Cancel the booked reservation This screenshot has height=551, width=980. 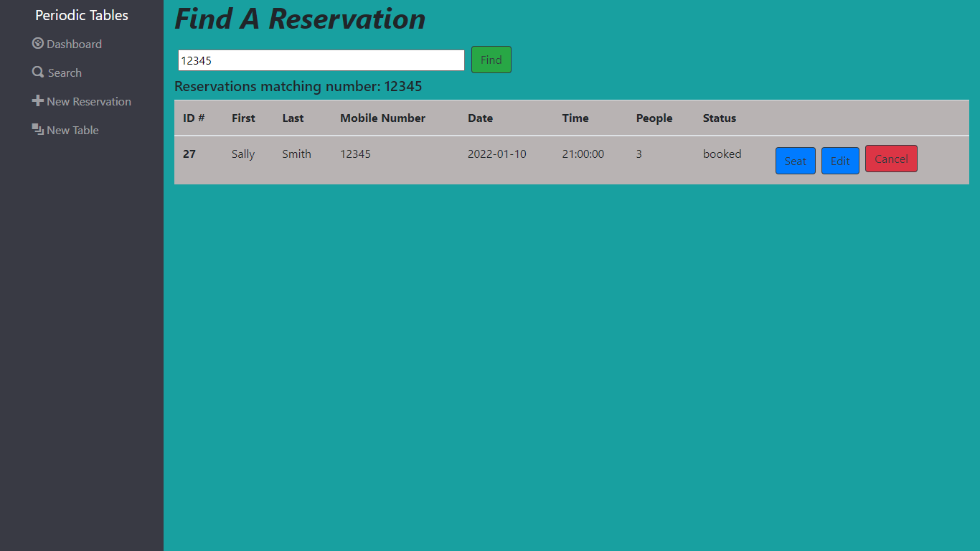tap(891, 159)
